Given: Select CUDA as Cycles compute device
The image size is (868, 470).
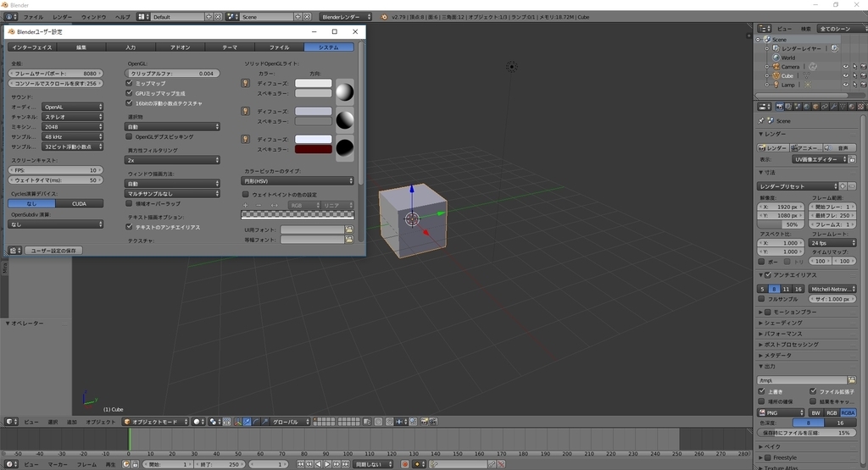Looking at the screenshot, I should pos(79,203).
